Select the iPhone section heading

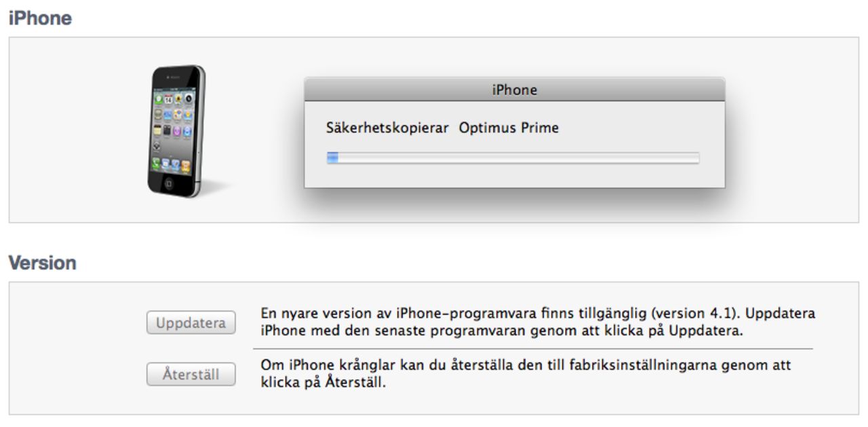(40, 18)
